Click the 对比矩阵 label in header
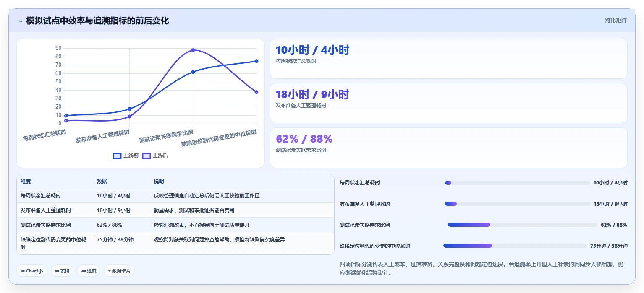Screen dimensions: 644x293 [x=615, y=20]
